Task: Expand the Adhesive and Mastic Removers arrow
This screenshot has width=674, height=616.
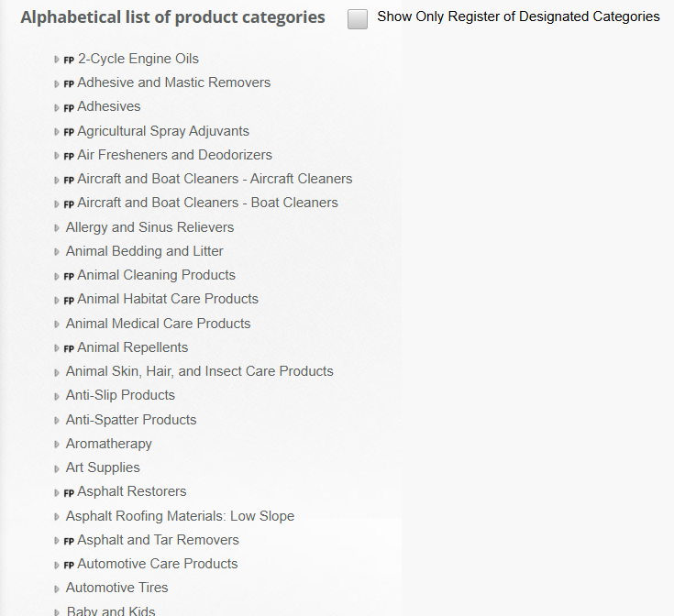Action: (x=57, y=83)
